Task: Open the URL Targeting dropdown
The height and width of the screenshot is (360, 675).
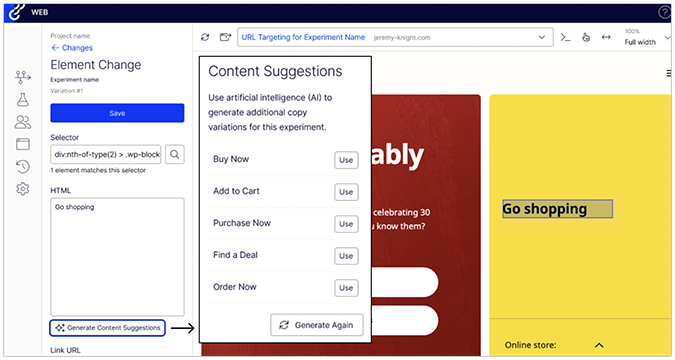Action: [x=395, y=37]
